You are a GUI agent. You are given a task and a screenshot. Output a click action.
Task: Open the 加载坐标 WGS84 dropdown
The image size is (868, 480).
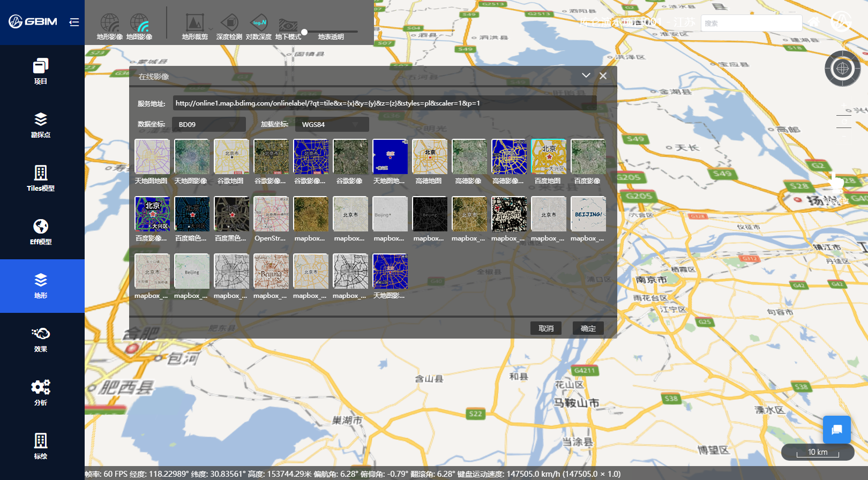[x=332, y=124]
